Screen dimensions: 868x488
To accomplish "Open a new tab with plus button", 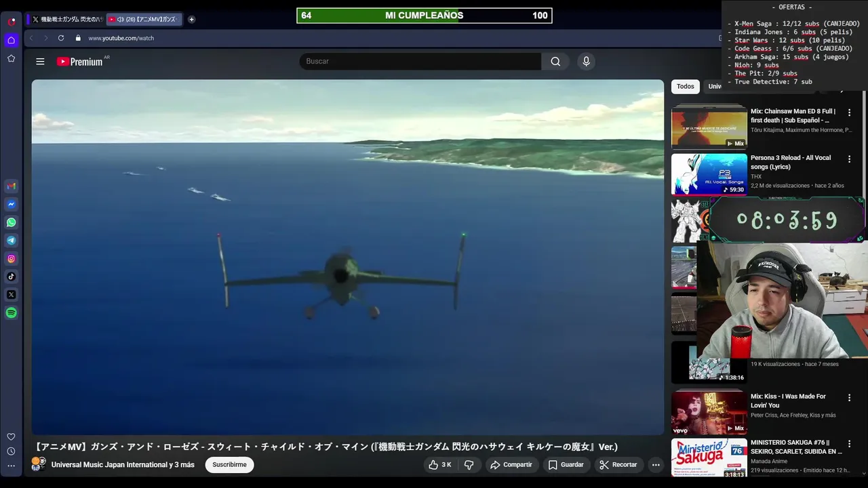I will [x=191, y=20].
